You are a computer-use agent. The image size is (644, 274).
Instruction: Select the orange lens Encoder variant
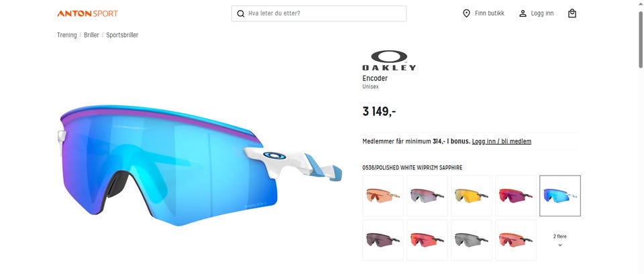click(x=383, y=196)
